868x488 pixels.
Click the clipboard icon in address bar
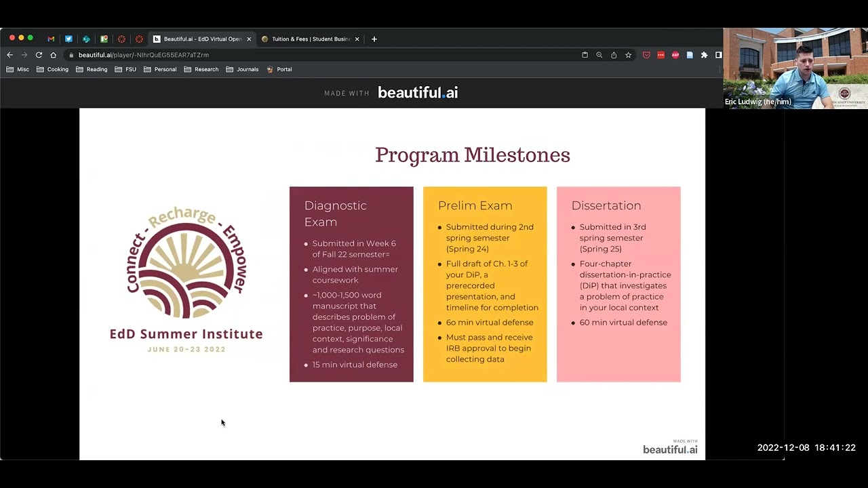pyautogui.click(x=585, y=55)
